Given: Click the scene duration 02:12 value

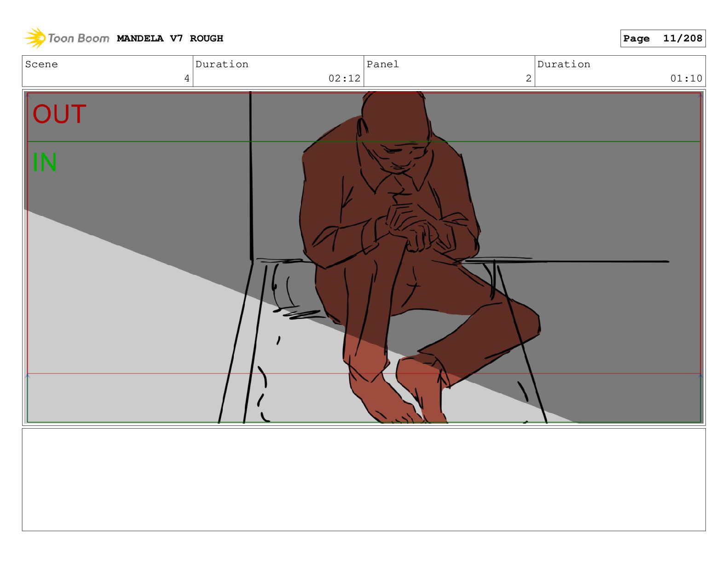Looking at the screenshot, I should tap(344, 78).
